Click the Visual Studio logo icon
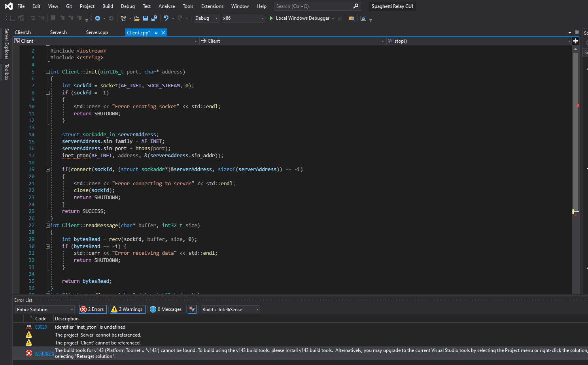This screenshot has height=365, width=588. [x=8, y=6]
